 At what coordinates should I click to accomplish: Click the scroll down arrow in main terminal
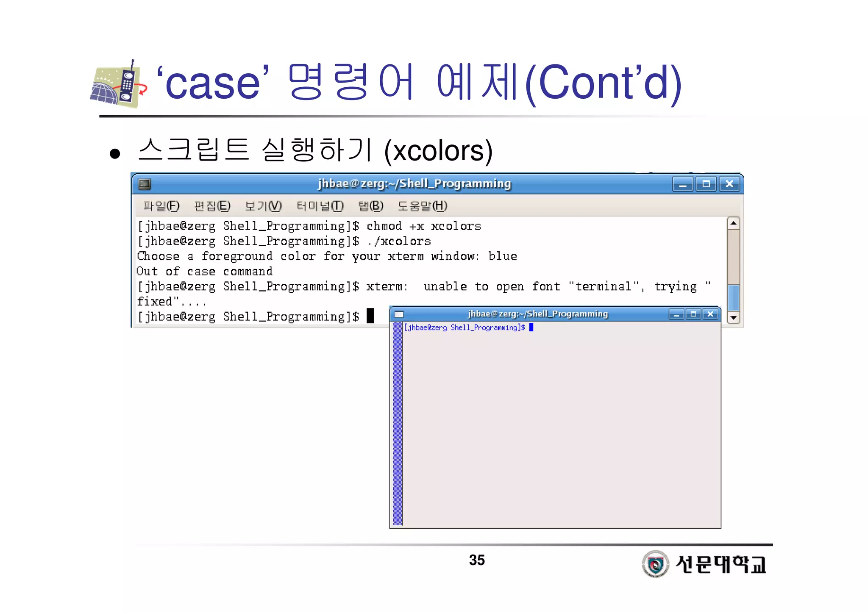click(x=733, y=318)
